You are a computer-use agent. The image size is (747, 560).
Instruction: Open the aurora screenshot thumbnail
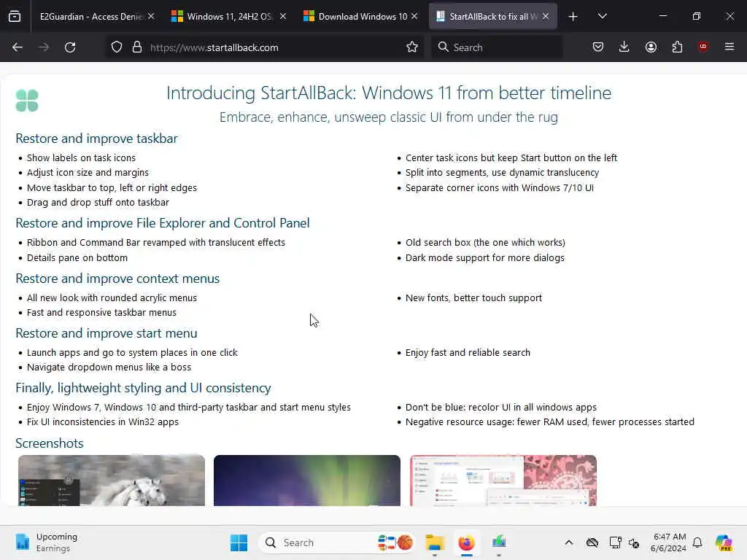click(307, 480)
